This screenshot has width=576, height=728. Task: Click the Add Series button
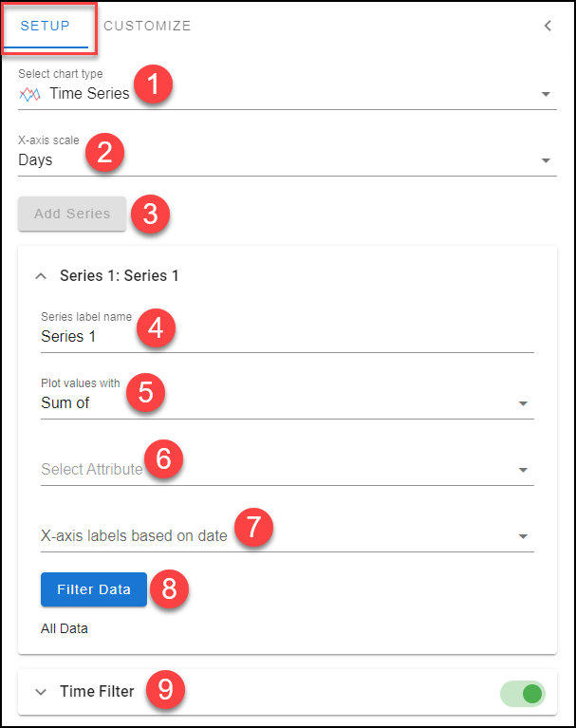[x=72, y=214]
